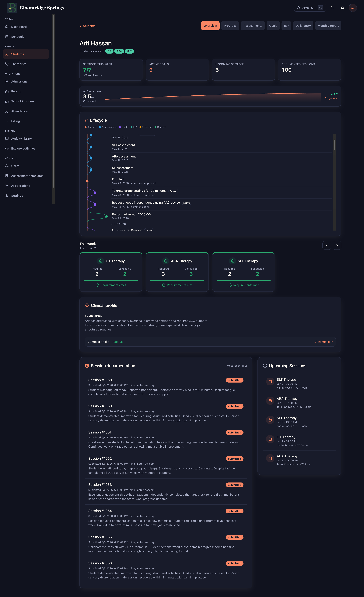Click the SLT service badge under student name
Image resolution: width=364 pixels, height=597 pixels.
pyautogui.click(x=129, y=51)
